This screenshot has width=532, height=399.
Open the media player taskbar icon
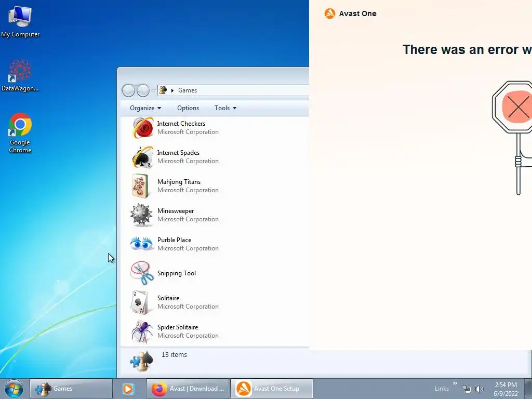click(x=128, y=389)
